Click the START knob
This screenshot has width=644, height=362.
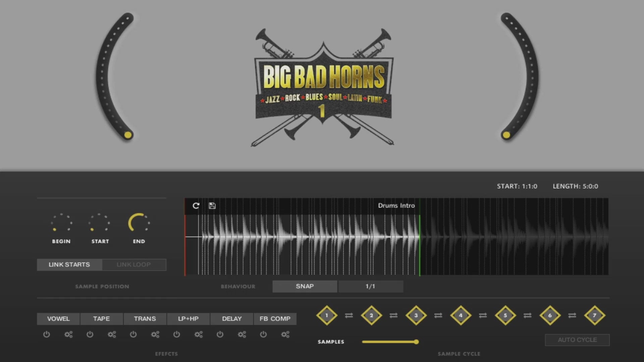coord(100,223)
